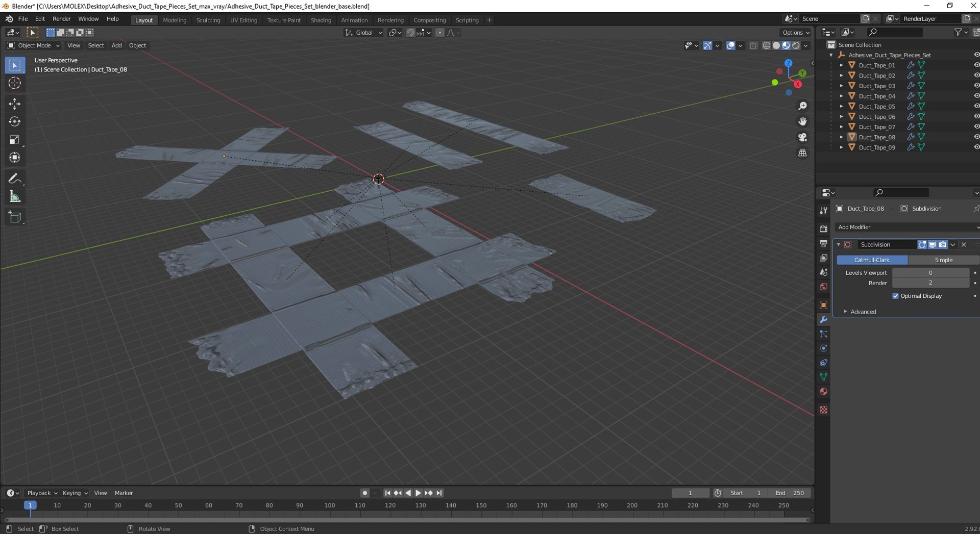Switch to wireframe viewport shading
This screenshot has width=980, height=534.
point(766,45)
